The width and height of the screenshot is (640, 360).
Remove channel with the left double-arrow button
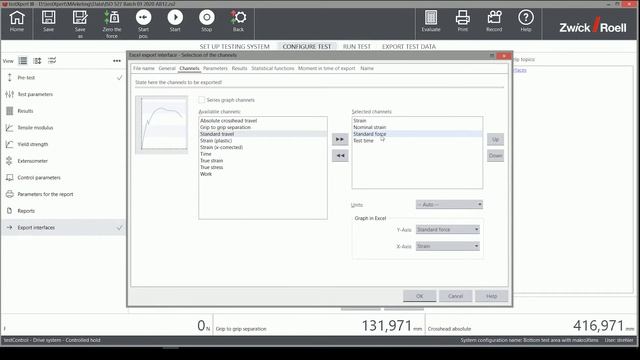click(340, 156)
